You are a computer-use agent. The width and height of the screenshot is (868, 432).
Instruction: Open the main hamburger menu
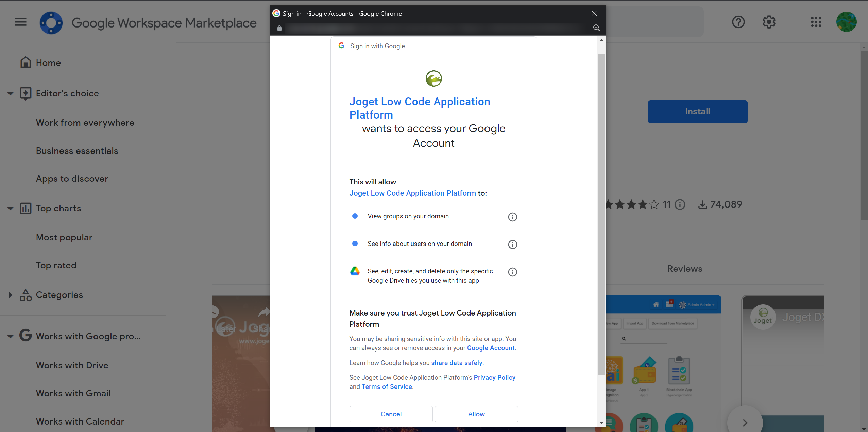(20, 22)
